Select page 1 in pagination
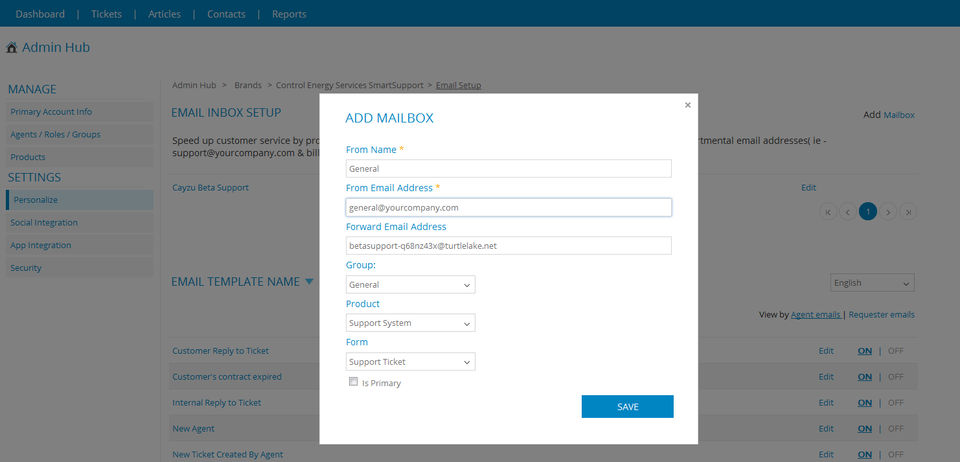Viewport: 960px width, 462px height. pyautogui.click(x=867, y=211)
